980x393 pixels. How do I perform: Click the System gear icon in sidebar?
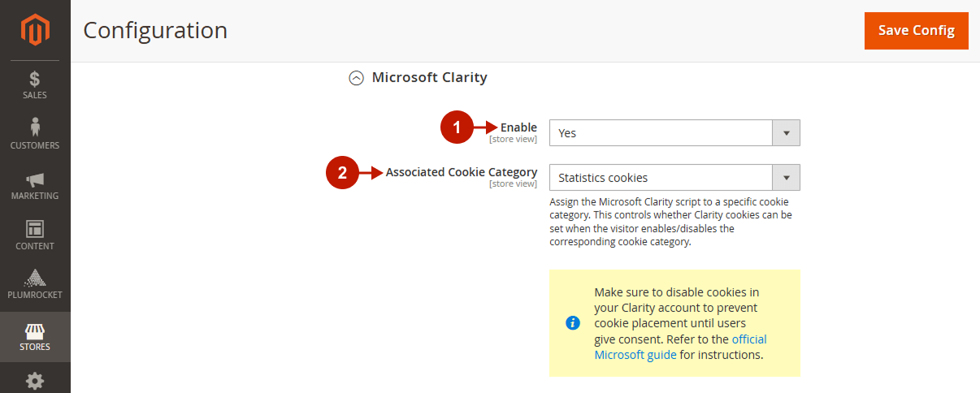pyautogui.click(x=35, y=380)
